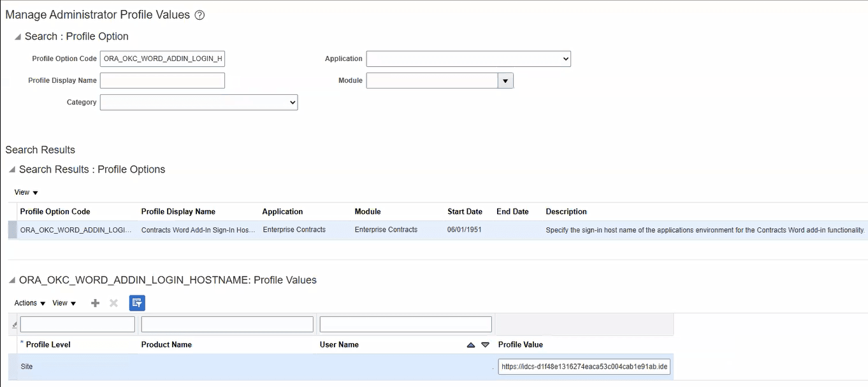Open the Actions menu
This screenshot has height=387, width=868.
[x=29, y=303]
